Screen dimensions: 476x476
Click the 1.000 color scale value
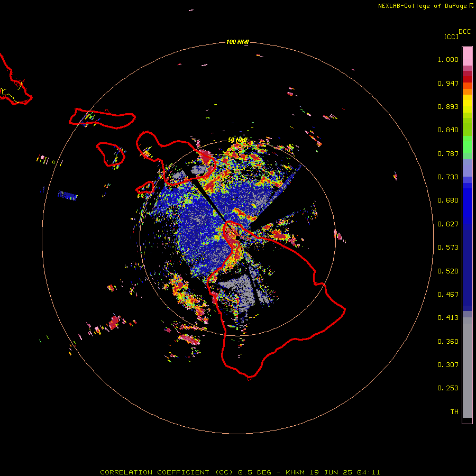[448, 59]
